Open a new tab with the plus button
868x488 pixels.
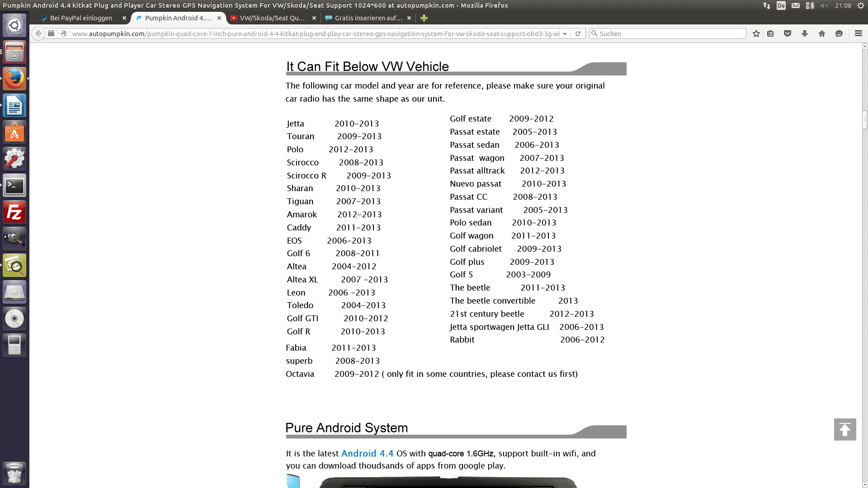click(424, 18)
